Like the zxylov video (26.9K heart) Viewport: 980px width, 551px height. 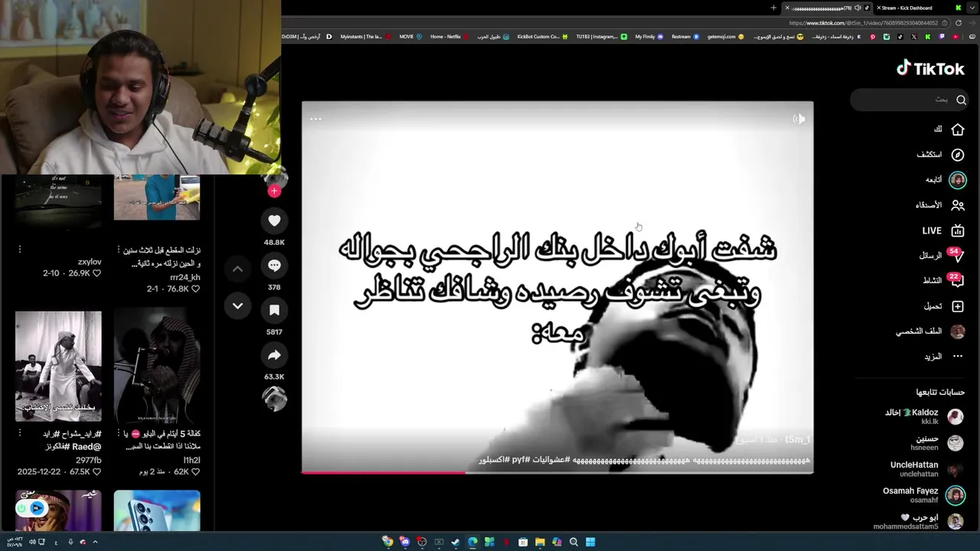click(x=96, y=273)
